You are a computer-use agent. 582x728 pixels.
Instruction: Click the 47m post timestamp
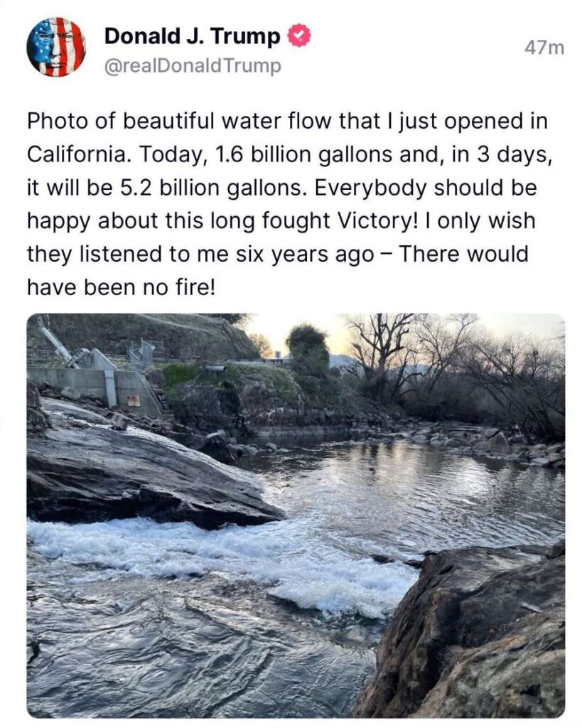[544, 48]
